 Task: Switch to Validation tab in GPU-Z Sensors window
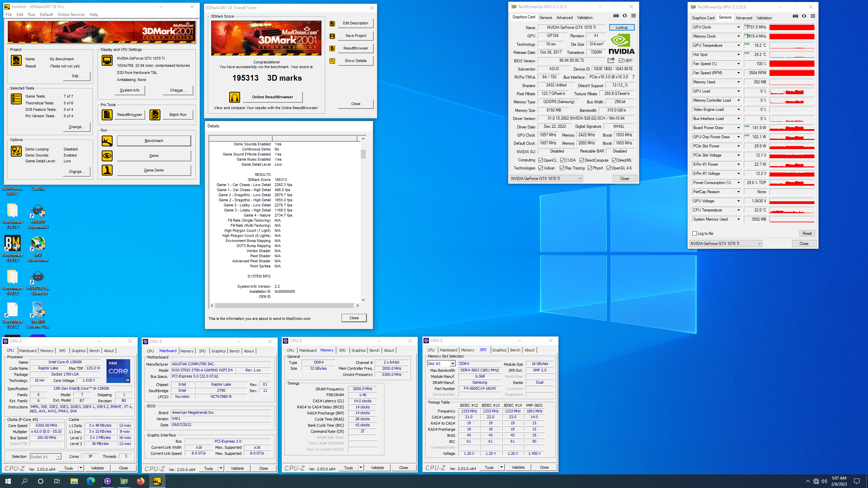pyautogui.click(x=764, y=18)
